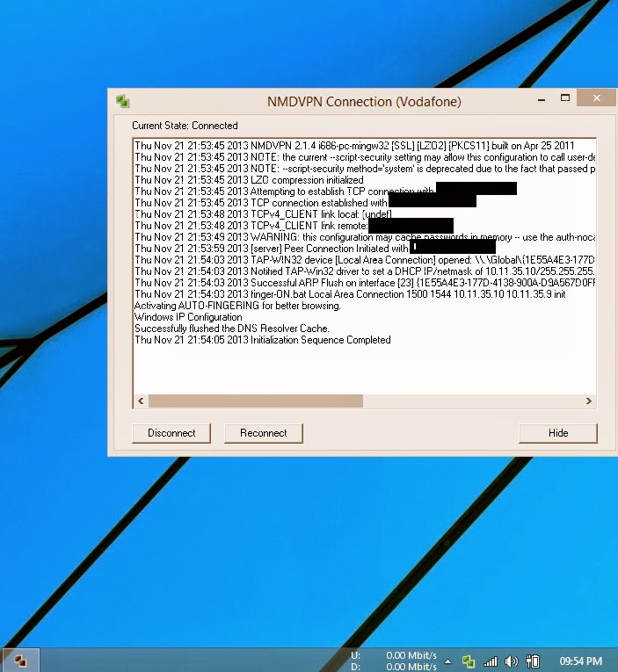This screenshot has height=672, width=618.
Task: Minimize the NMDVPN Connection window
Action: pos(542,99)
